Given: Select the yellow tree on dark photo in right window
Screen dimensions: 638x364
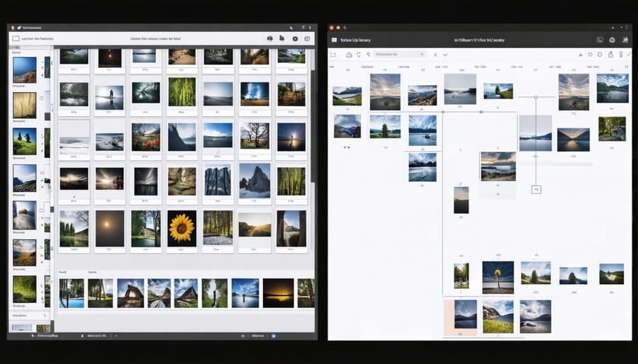Looking at the screenshot, I should [x=498, y=278].
